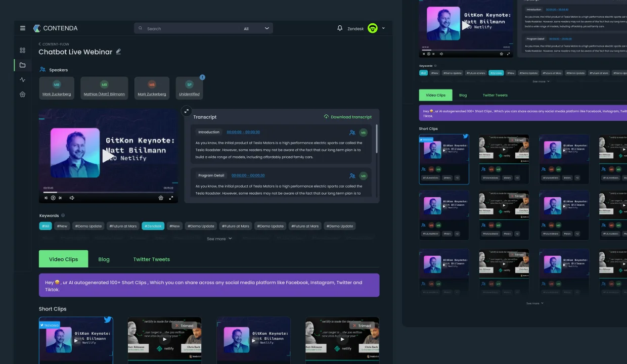Image resolution: width=627 pixels, height=364 pixels.
Task: Open the Trending first short clip thumbnail
Action: 76,340
